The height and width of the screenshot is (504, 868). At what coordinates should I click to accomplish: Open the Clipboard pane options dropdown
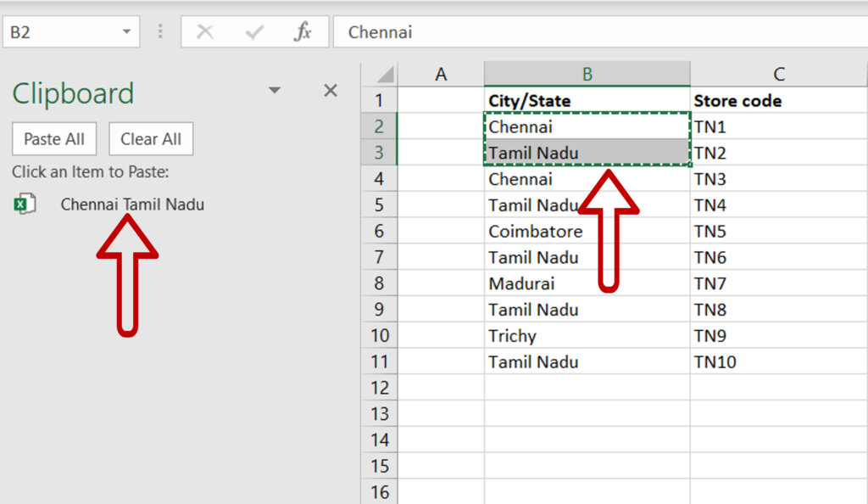pos(274,91)
